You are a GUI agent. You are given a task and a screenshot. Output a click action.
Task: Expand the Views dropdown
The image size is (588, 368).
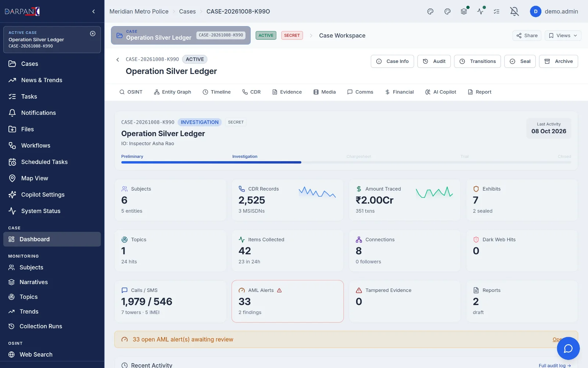[x=563, y=35]
